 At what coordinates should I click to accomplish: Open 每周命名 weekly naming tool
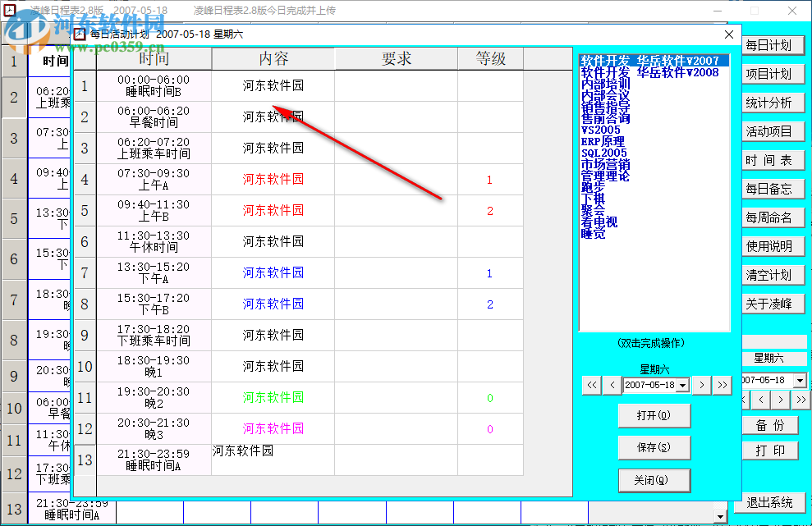(x=773, y=217)
